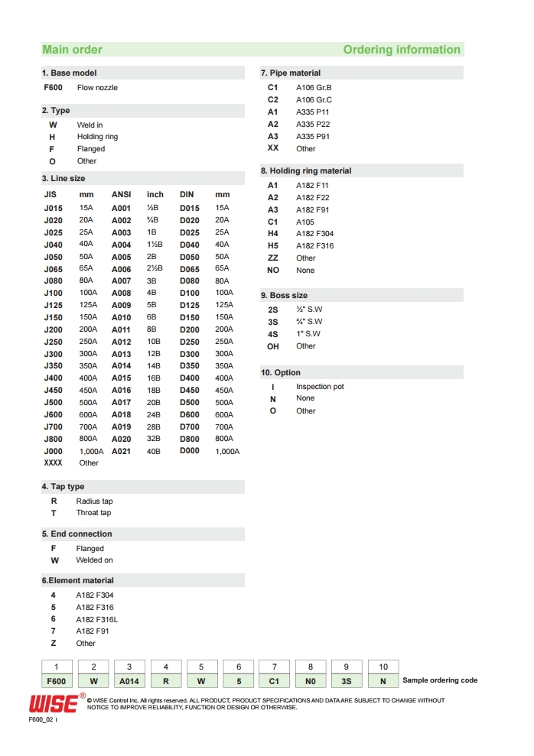Click the '10. Option' section header
The height and width of the screenshot is (756, 534).
(x=362, y=373)
